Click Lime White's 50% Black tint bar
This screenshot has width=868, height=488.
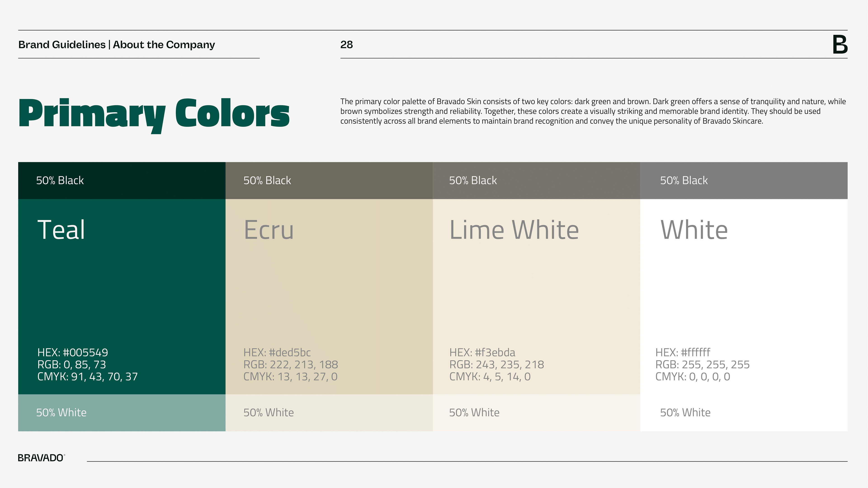coord(536,181)
